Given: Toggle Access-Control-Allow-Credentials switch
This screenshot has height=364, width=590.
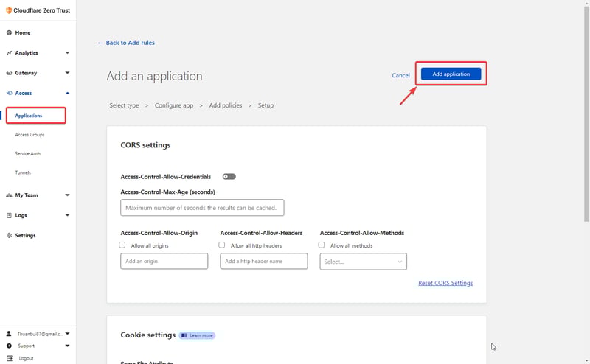Looking at the screenshot, I should pos(229,177).
